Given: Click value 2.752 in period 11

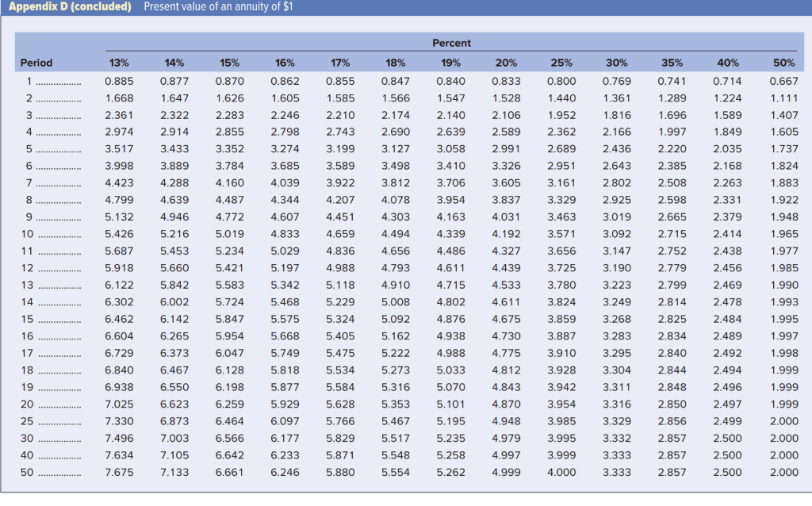Looking at the screenshot, I should coord(672,251).
